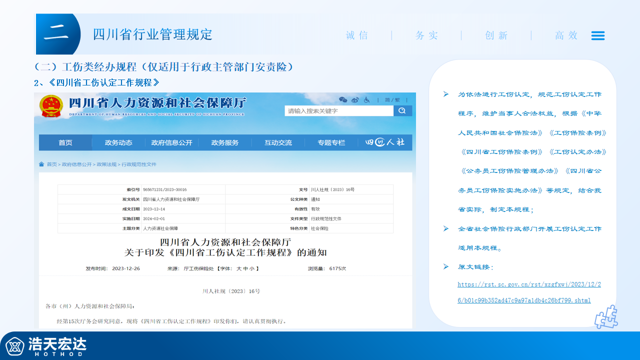The image size is (640, 360).
Task: Click salutation 各市（州）人力资源和社会保障局
Action: pyautogui.click(x=90, y=306)
